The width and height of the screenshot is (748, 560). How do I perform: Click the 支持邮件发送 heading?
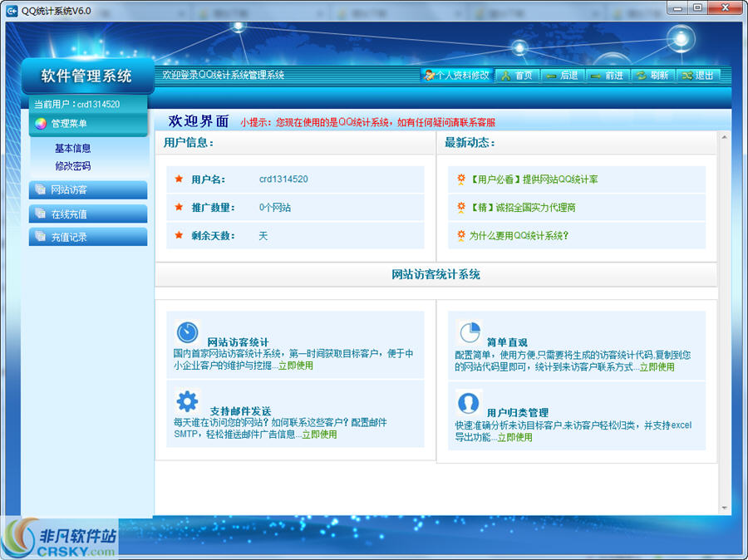(241, 411)
